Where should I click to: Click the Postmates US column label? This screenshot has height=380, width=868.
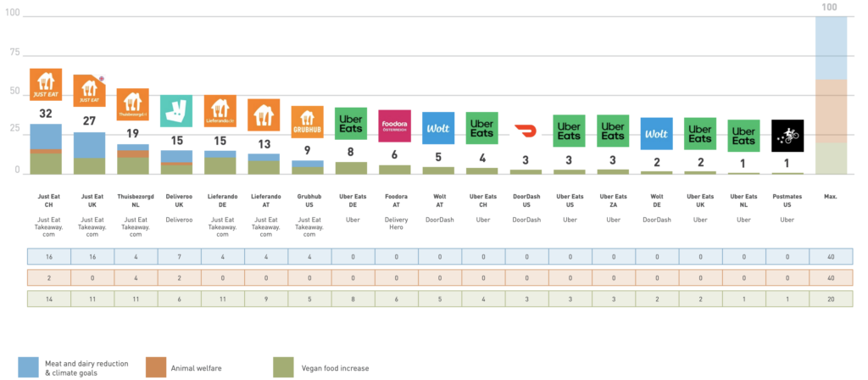[x=787, y=201]
